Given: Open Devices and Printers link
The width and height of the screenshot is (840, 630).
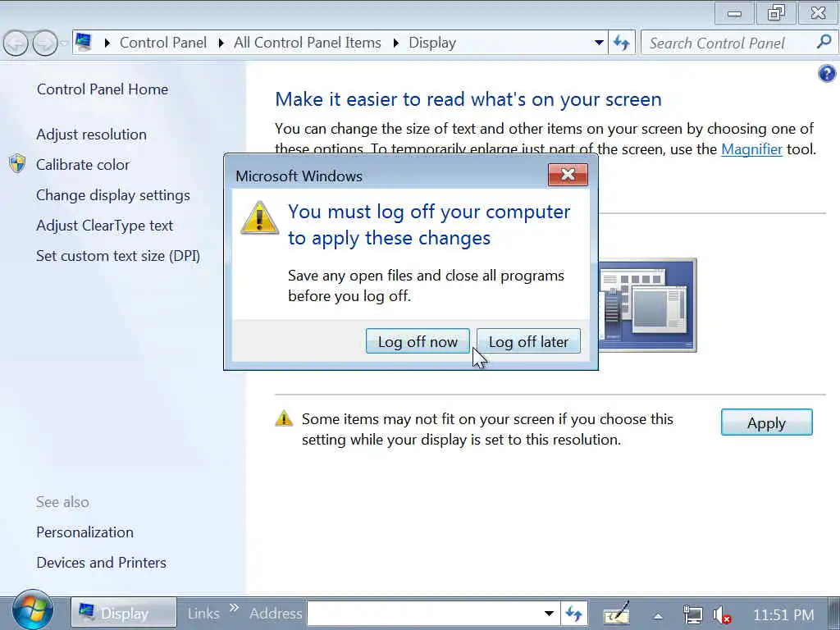Looking at the screenshot, I should (101, 563).
